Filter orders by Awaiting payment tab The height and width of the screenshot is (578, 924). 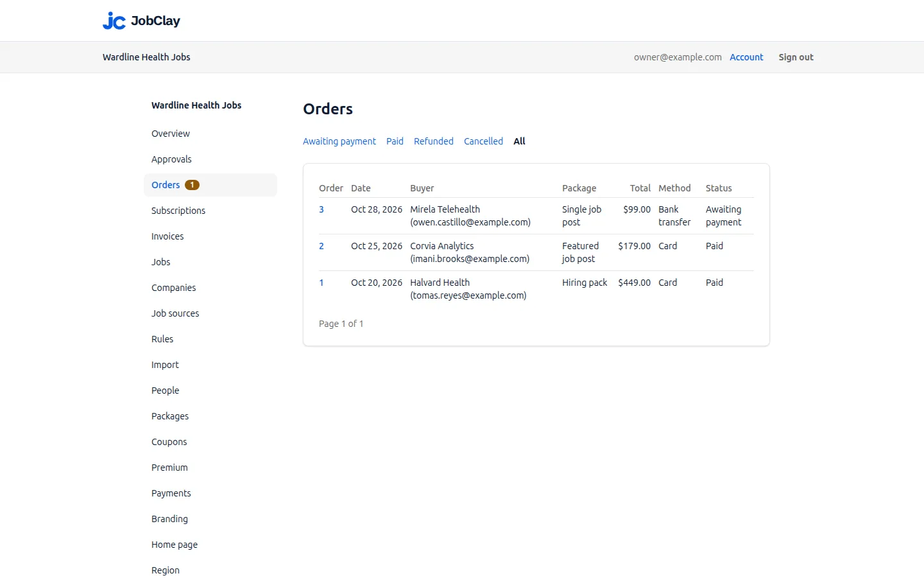point(339,141)
